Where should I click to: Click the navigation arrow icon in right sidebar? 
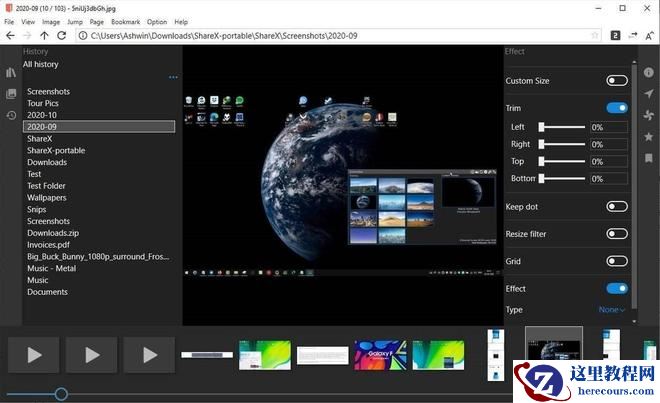[x=648, y=94]
